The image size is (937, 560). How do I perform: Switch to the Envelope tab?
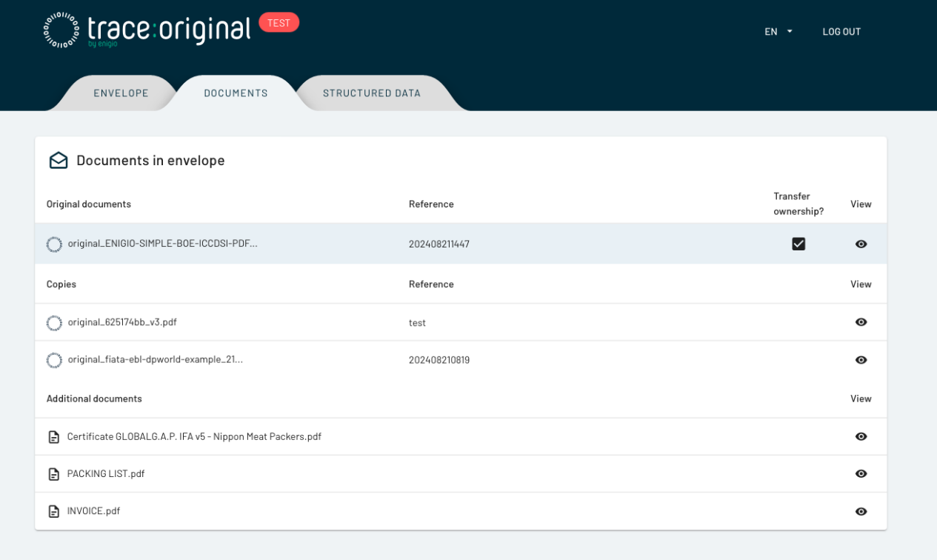click(x=121, y=93)
